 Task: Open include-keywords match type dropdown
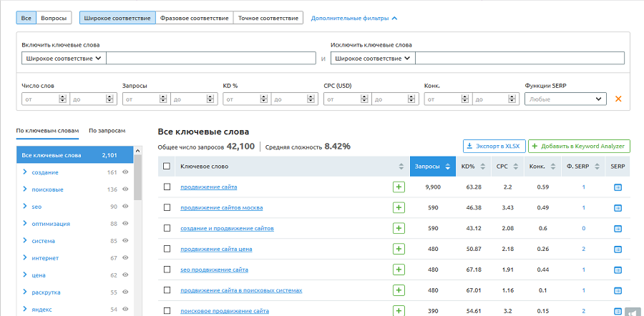[64, 59]
